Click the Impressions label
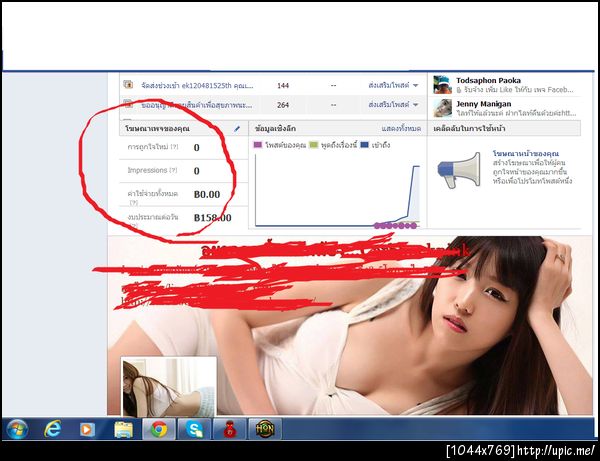This screenshot has height=461, width=600. click(147, 170)
